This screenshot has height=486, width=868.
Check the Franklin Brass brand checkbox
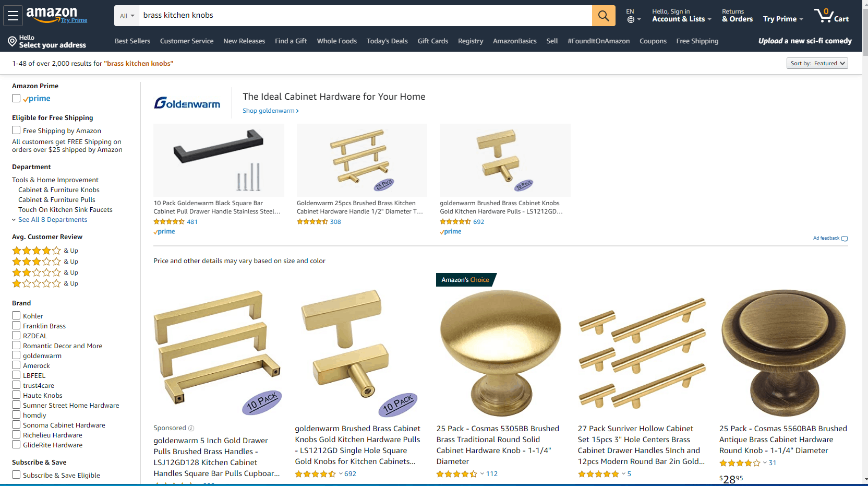16,326
